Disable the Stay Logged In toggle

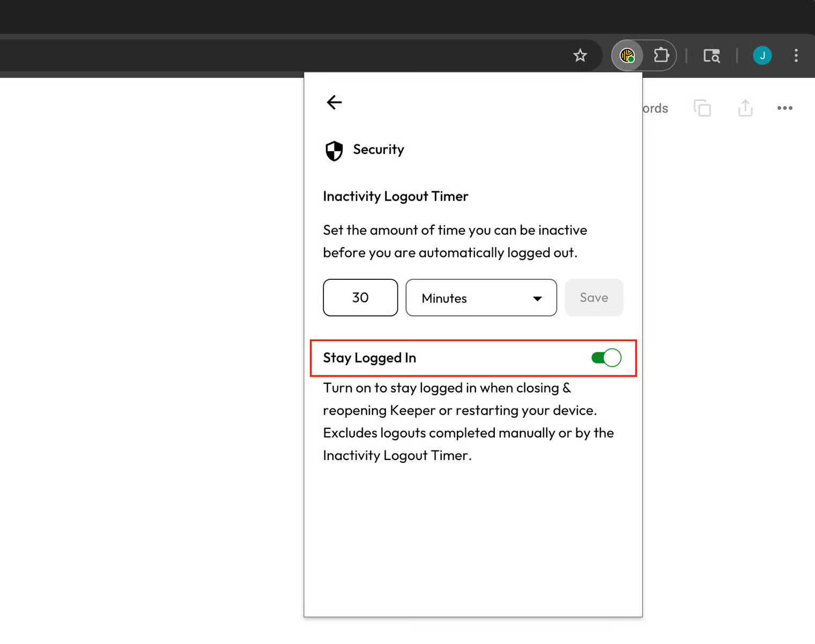pos(606,358)
